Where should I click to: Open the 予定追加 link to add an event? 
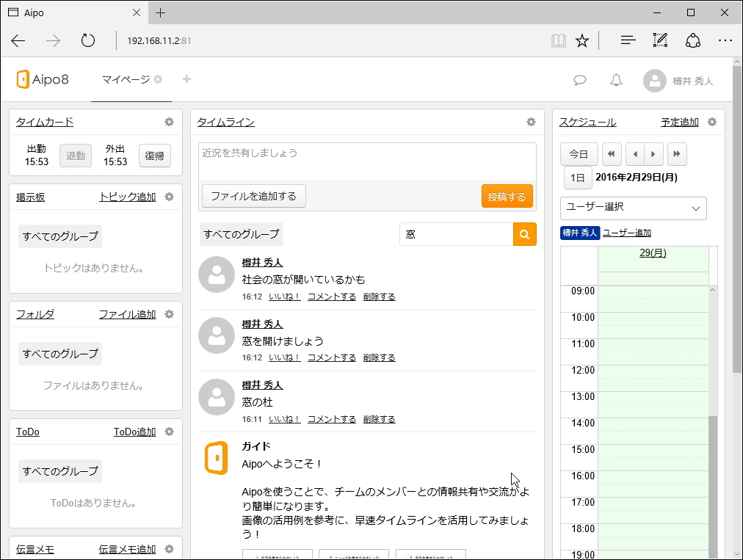(680, 122)
